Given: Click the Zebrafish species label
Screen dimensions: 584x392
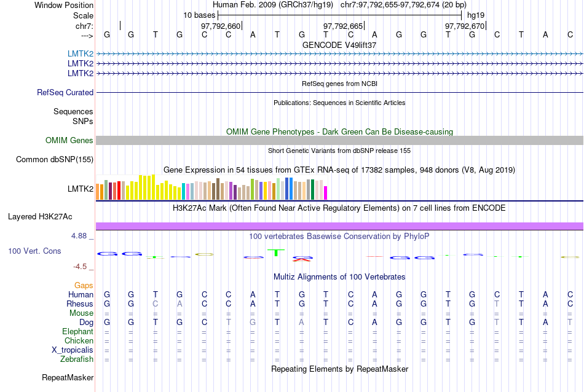Looking at the screenshot, I should [x=77, y=359].
